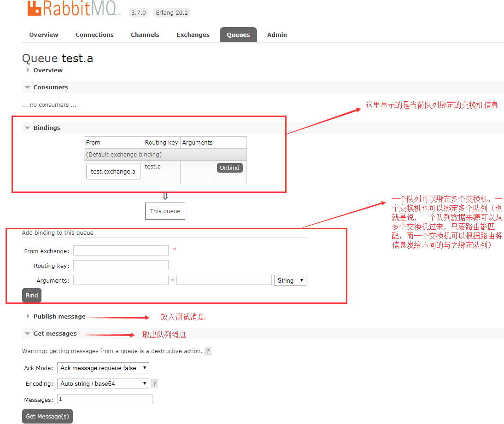Image resolution: width=504 pixels, height=424 pixels.
Task: Go to the Channels tab
Action: pyautogui.click(x=145, y=35)
